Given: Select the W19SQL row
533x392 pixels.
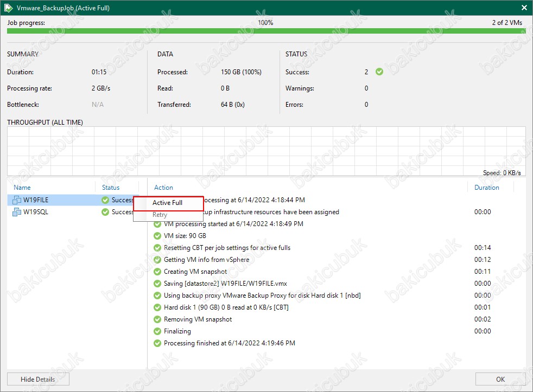Looking at the screenshot, I should tap(73, 212).
